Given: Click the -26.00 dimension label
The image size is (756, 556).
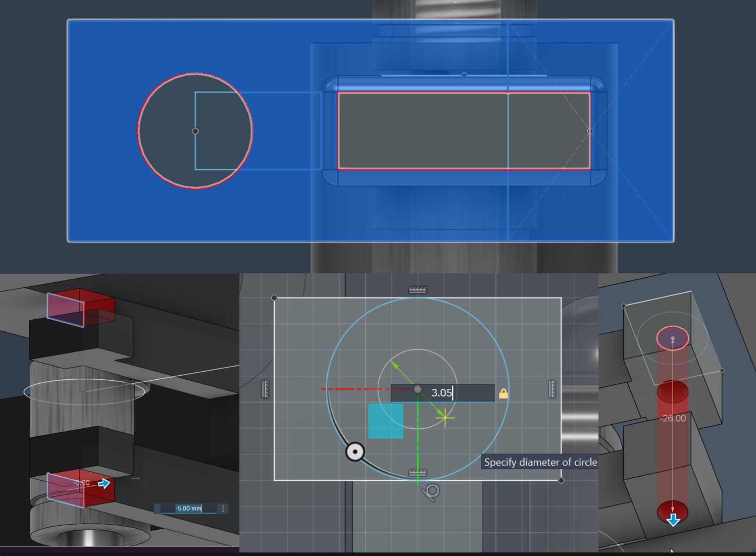Looking at the screenshot, I should (x=673, y=418).
